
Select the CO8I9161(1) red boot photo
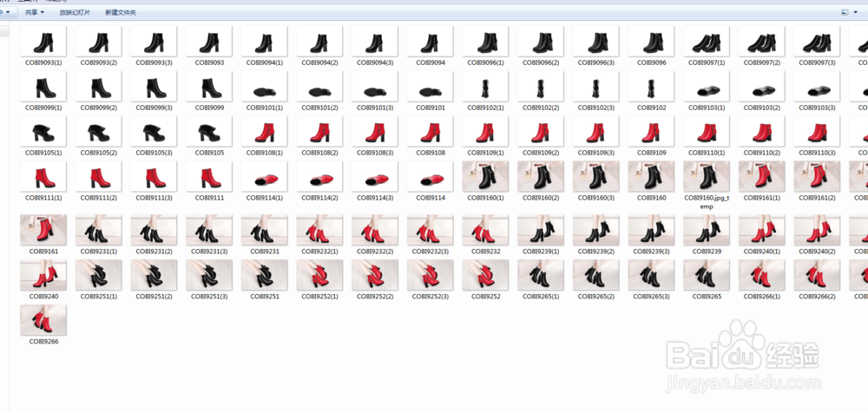(762, 176)
